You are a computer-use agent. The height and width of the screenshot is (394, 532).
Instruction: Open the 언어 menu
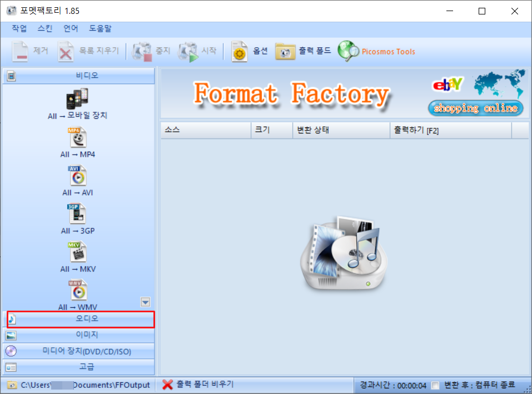tap(71, 28)
